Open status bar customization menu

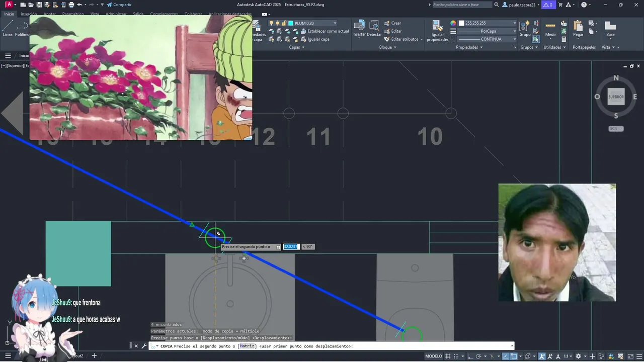(x=639, y=356)
